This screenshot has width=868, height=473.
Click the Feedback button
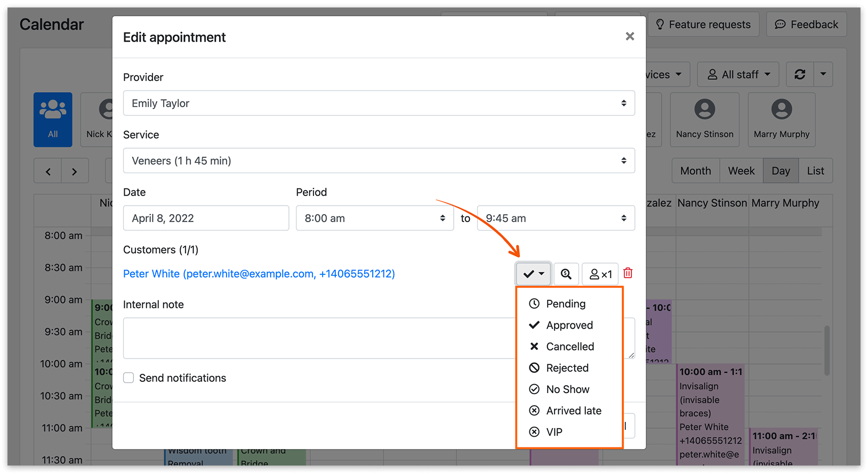(x=806, y=25)
